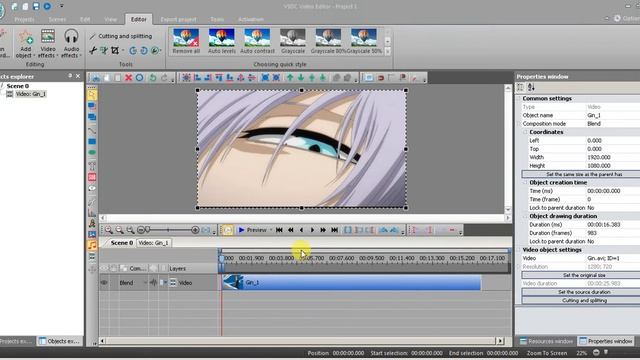
Task: Click the redo arrow in editor toolbar
Action: (164, 78)
